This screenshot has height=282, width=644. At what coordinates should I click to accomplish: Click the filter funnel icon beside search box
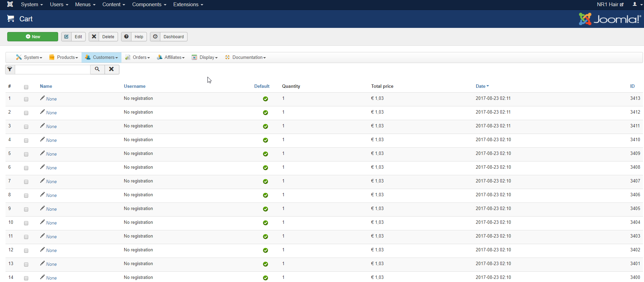(10, 70)
